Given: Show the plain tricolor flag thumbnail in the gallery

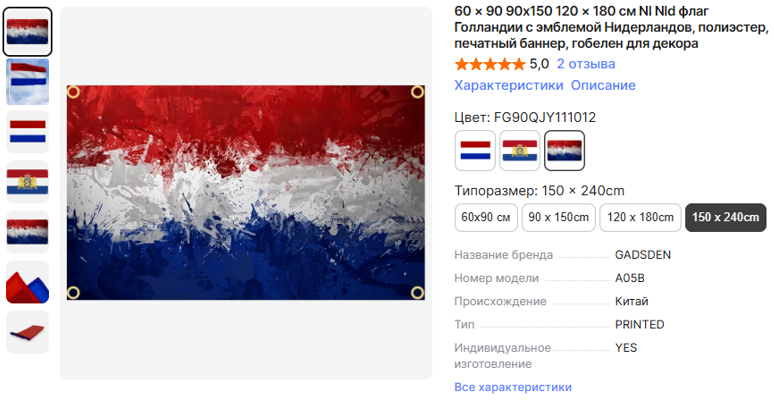Looking at the screenshot, I should point(28,131).
